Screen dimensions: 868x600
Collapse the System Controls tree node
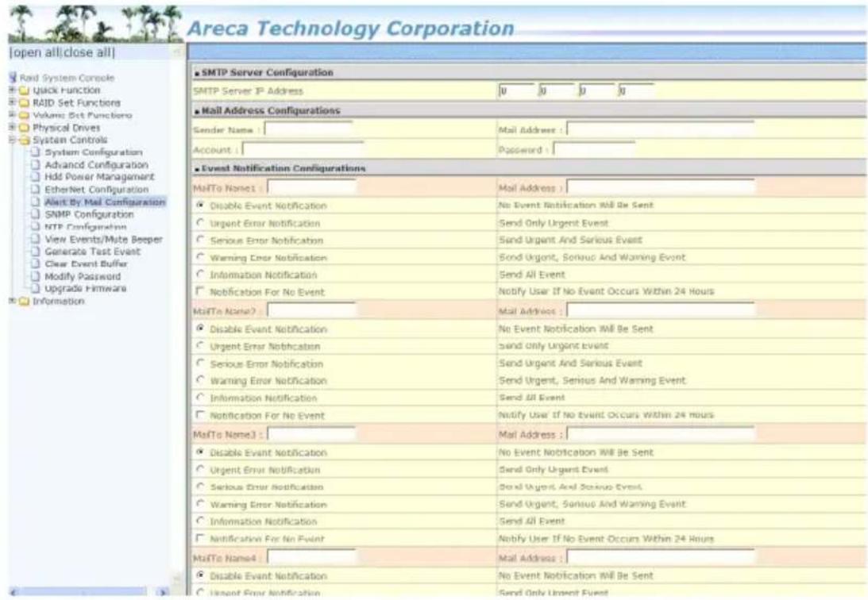[x=12, y=140]
